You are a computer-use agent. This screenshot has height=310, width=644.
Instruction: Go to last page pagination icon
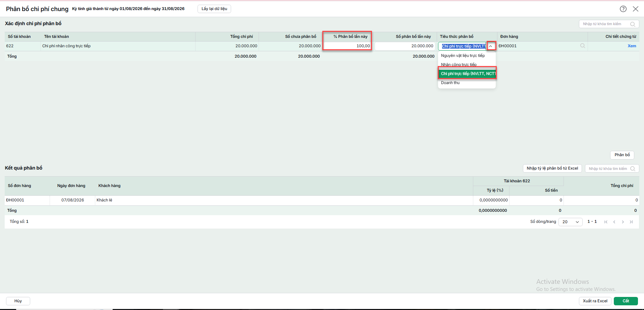tap(631, 222)
